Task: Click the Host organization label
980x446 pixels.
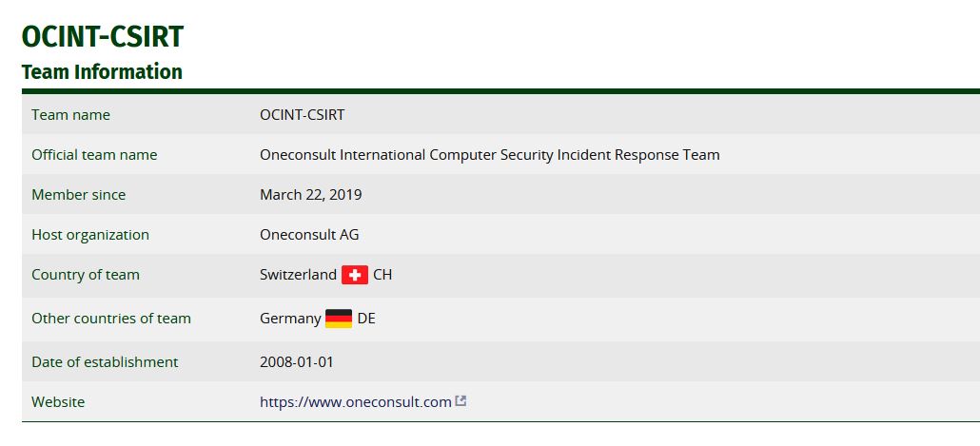Action: 90,235
